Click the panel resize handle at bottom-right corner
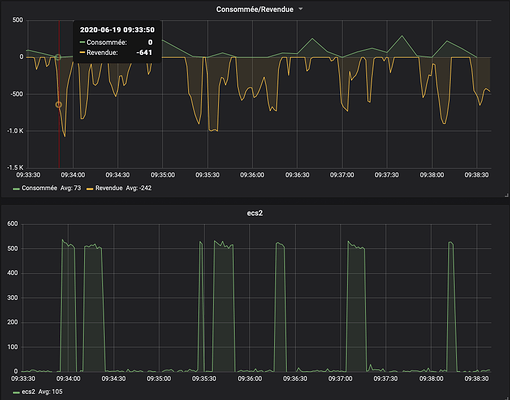This screenshot has height=400, width=510. (507, 195)
